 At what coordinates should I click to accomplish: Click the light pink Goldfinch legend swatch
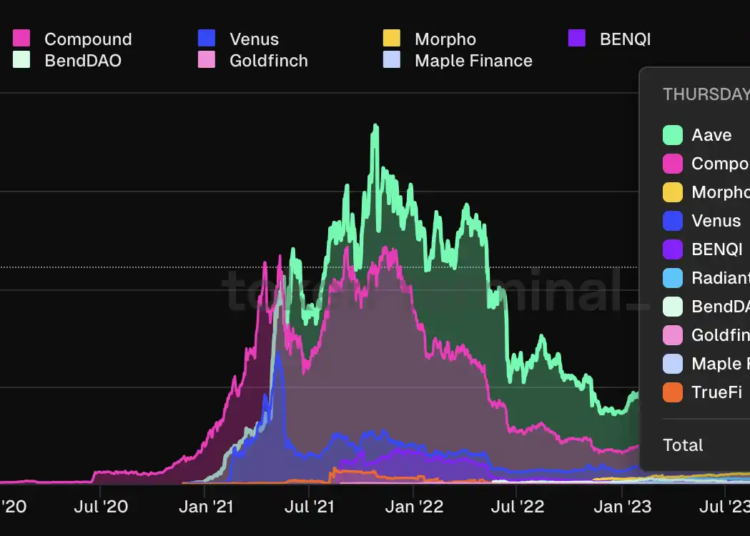click(x=207, y=60)
